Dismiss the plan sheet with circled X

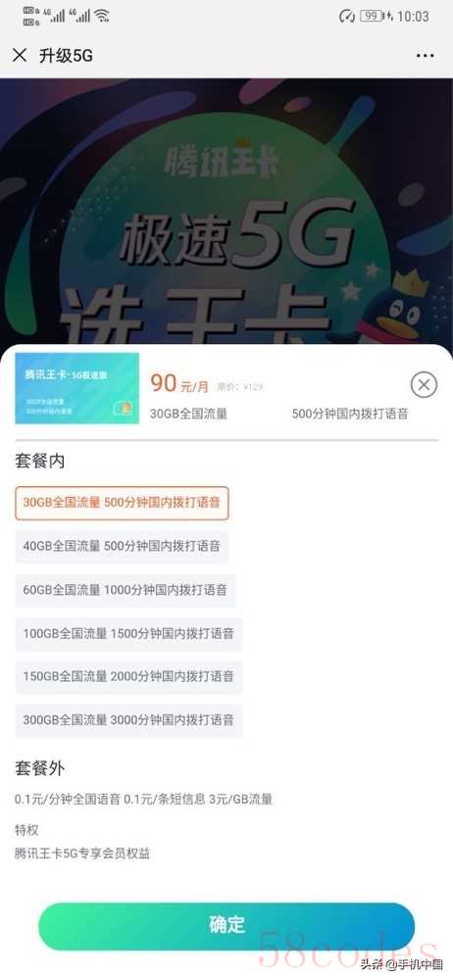coord(424,384)
